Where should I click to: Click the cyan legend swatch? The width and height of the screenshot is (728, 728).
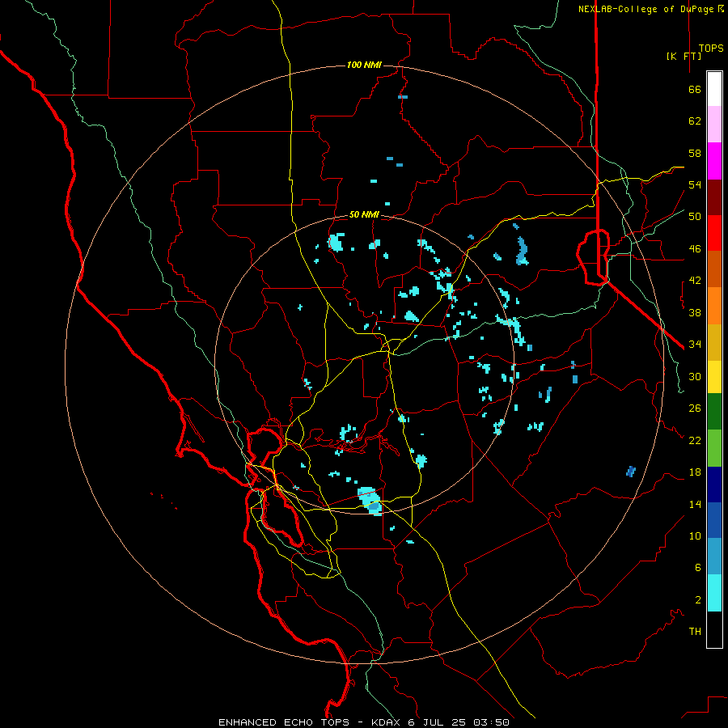coord(714,593)
